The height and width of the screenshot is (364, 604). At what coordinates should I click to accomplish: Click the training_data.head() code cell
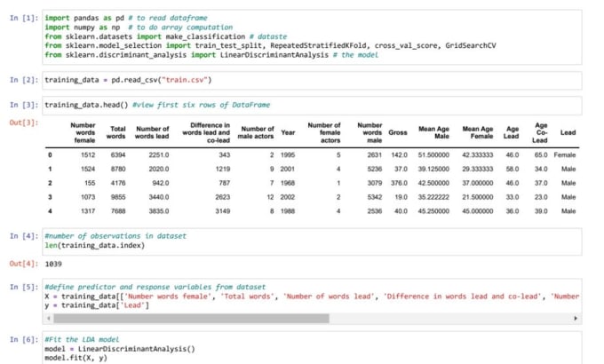312,105
